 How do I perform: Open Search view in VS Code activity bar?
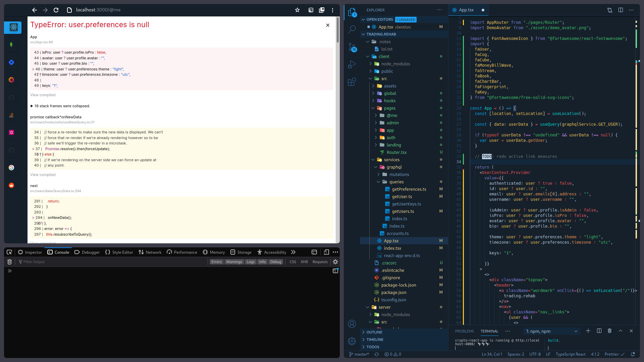pyautogui.click(x=352, y=29)
